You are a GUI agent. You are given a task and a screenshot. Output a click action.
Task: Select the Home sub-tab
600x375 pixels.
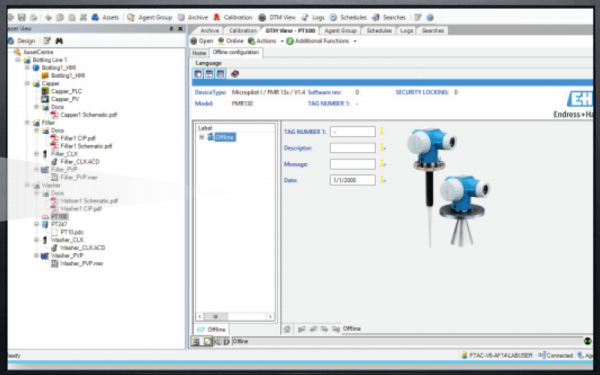[199, 53]
